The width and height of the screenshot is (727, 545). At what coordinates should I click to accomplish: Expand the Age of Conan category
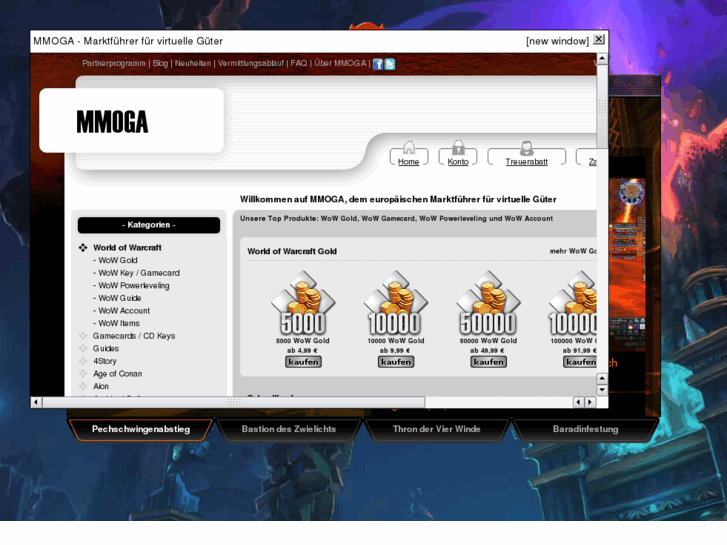(x=118, y=373)
